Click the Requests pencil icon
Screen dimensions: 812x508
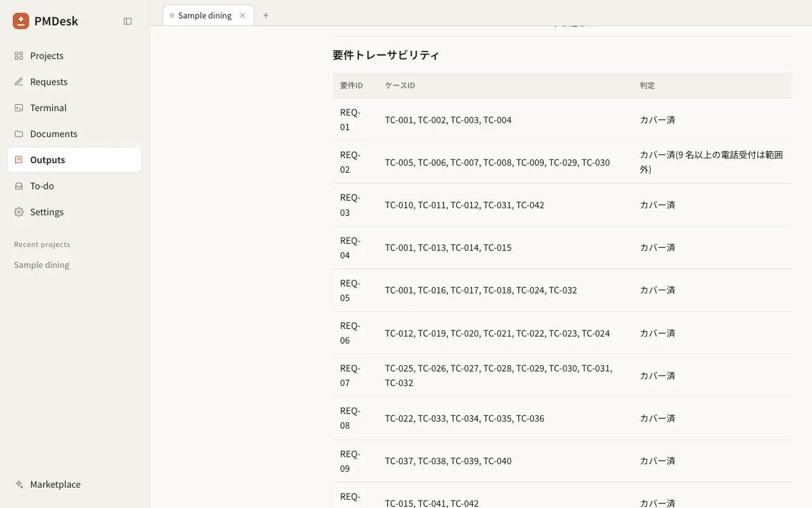point(19,82)
